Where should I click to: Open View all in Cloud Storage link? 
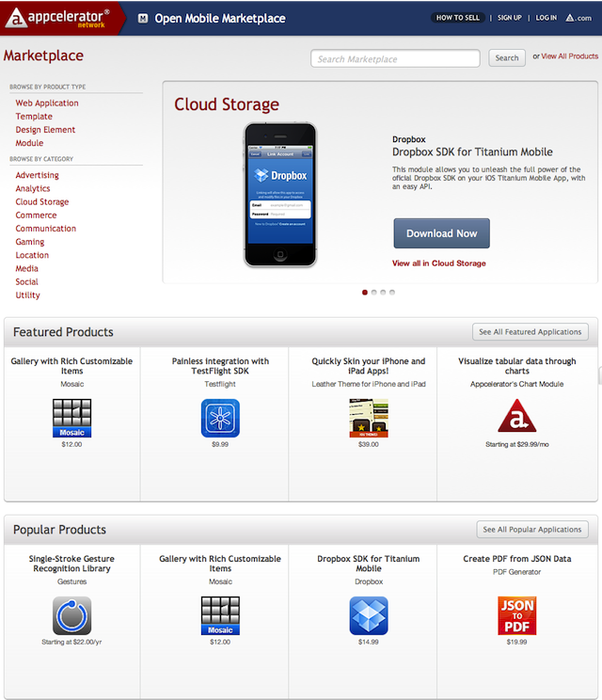(x=438, y=263)
